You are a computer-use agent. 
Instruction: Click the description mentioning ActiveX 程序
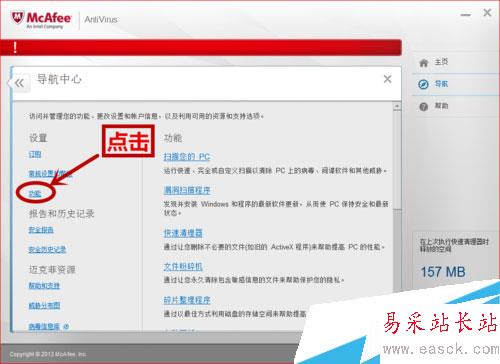(274, 247)
